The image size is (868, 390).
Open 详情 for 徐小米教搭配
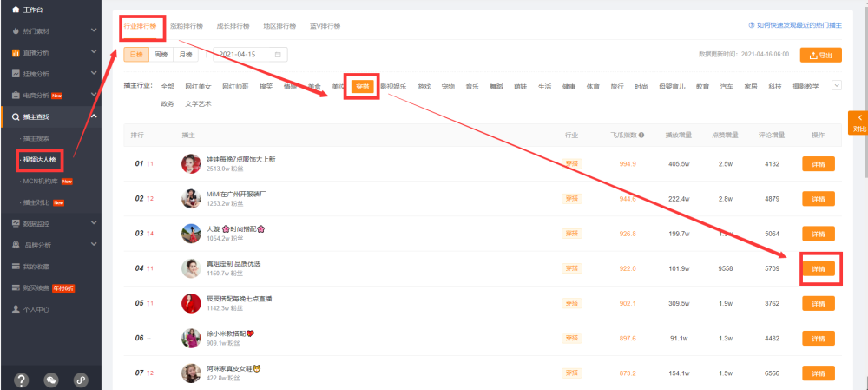[x=819, y=339]
